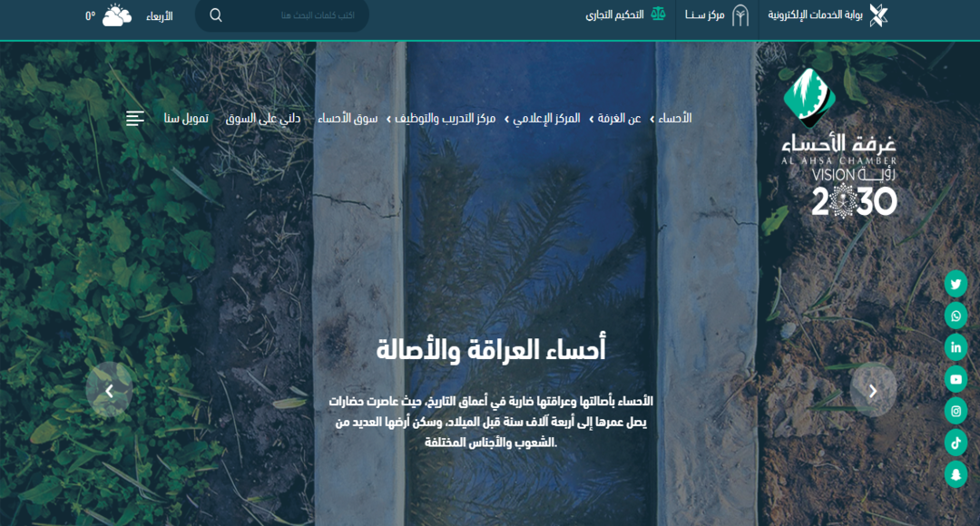The height and width of the screenshot is (526, 980).
Task: Click the scales icon for التحكيم التجاري
Action: click(658, 15)
